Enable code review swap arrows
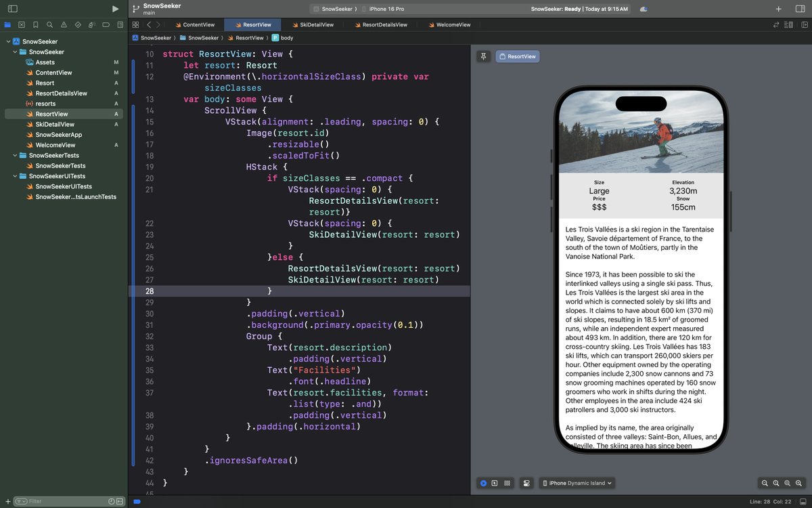 776,24
